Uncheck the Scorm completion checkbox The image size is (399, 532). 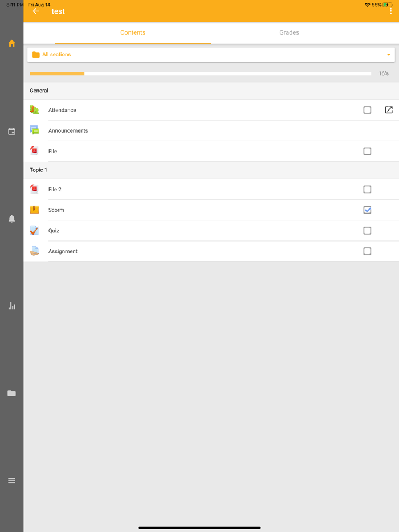tap(367, 210)
